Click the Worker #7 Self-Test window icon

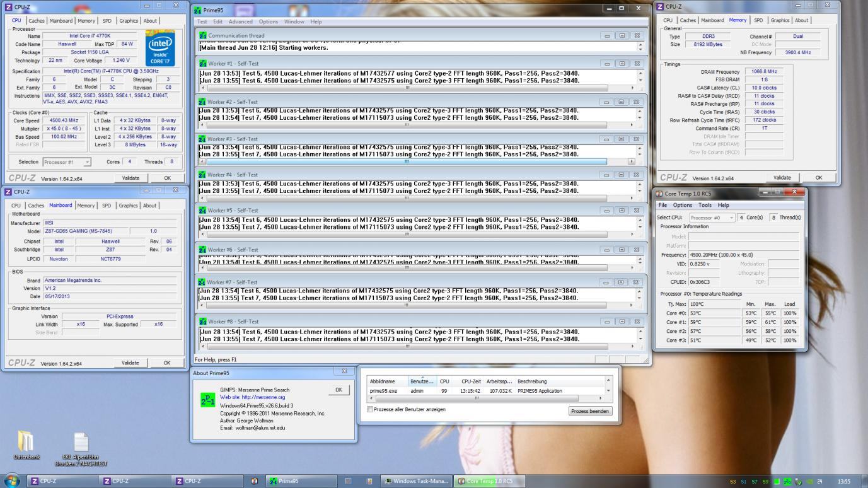(x=202, y=282)
